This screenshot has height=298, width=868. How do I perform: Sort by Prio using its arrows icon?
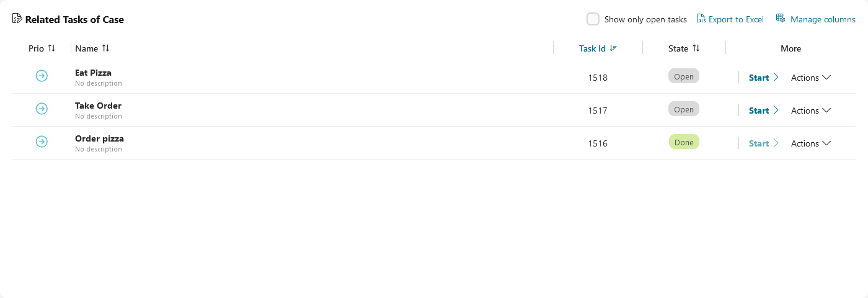tap(51, 48)
